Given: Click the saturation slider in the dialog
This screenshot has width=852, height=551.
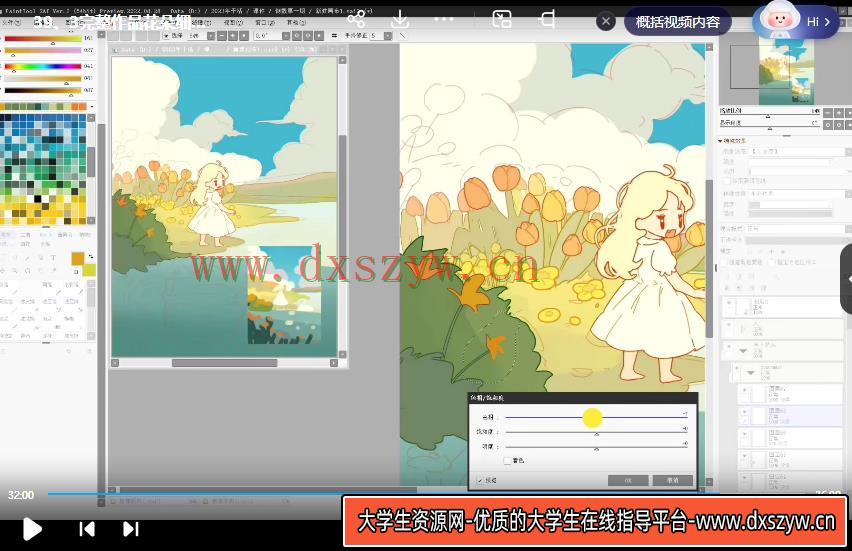Looking at the screenshot, I should click(x=596, y=431).
